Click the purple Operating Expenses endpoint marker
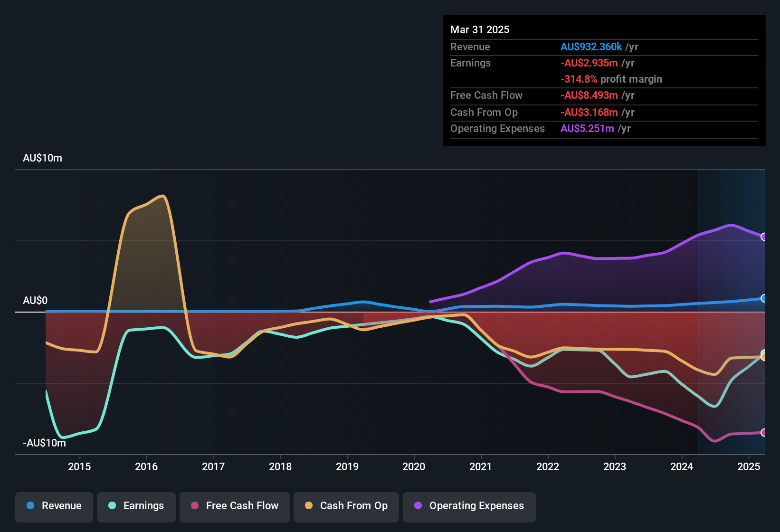 pyautogui.click(x=764, y=237)
